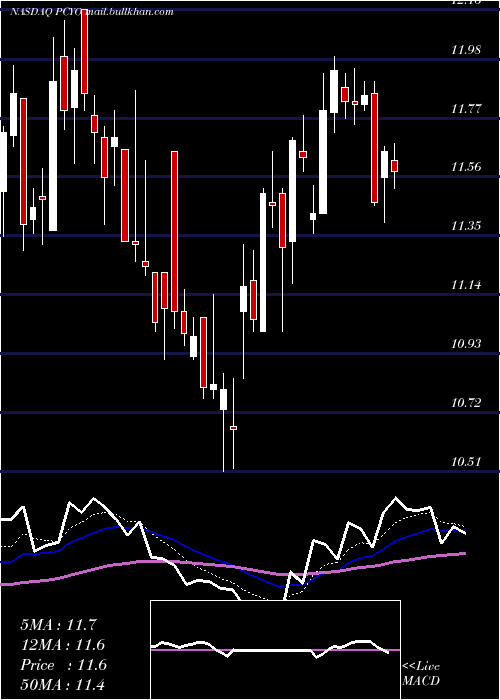Click the 11.56 price axis label
The image size is (500, 700).
tap(466, 167)
